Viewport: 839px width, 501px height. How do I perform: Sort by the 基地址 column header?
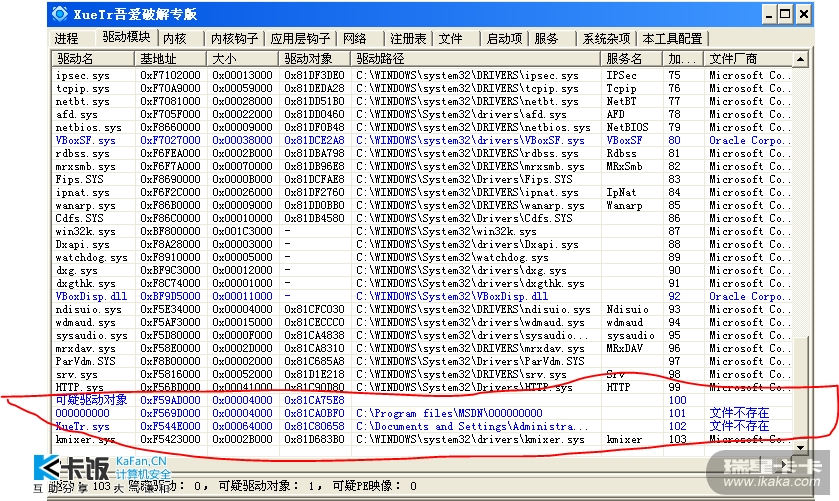point(171,59)
